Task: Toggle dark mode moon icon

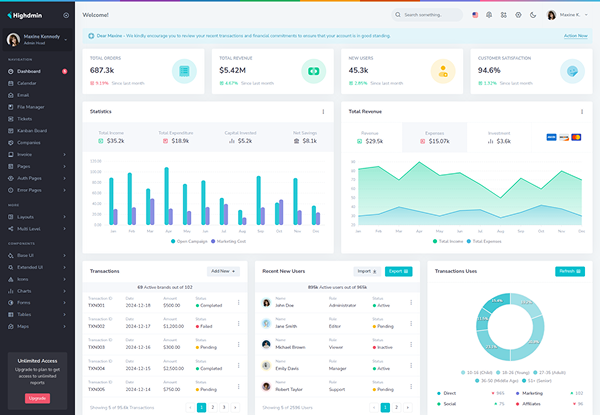Action: click(x=533, y=15)
